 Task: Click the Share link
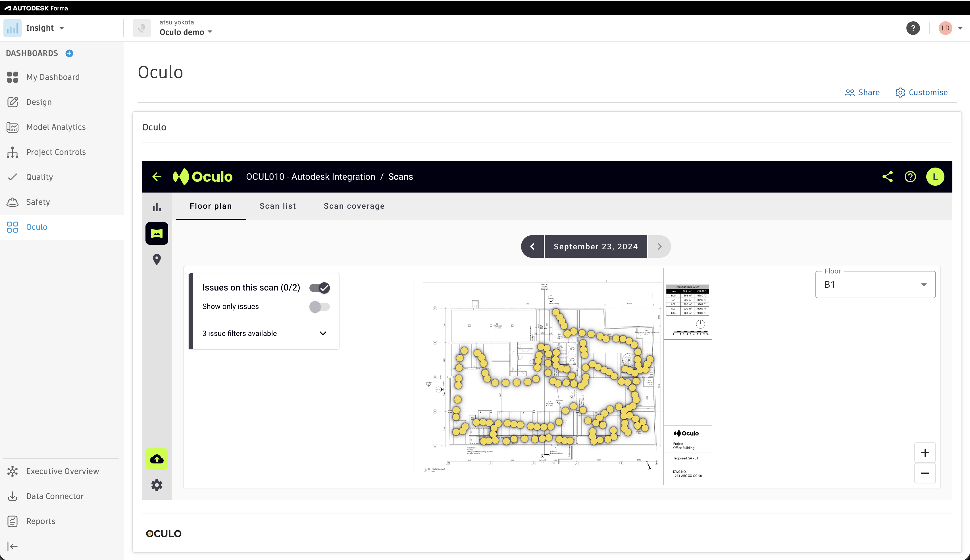click(862, 92)
